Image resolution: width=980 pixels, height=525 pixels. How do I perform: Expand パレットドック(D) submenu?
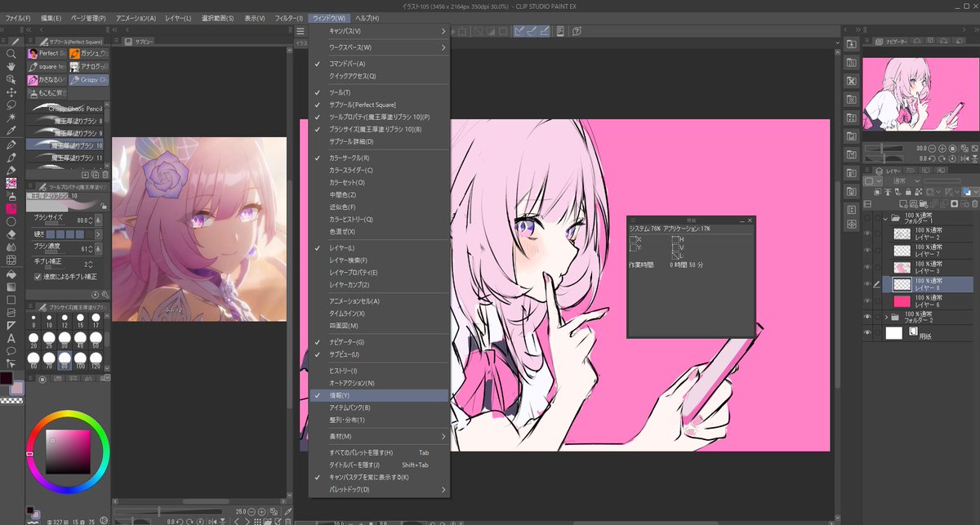381,489
